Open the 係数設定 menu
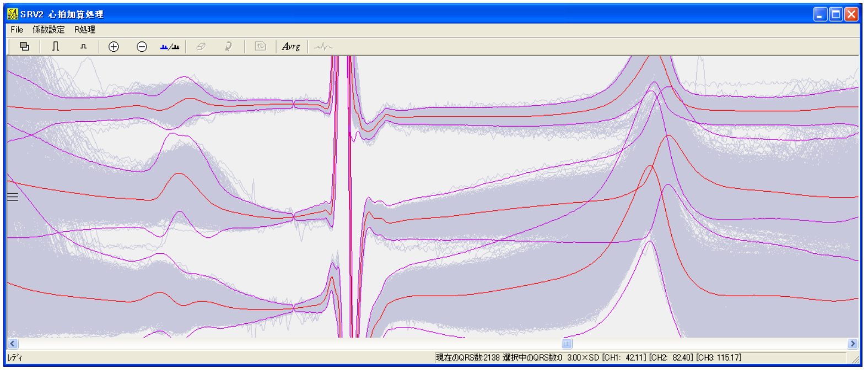The image size is (868, 375). (x=48, y=30)
